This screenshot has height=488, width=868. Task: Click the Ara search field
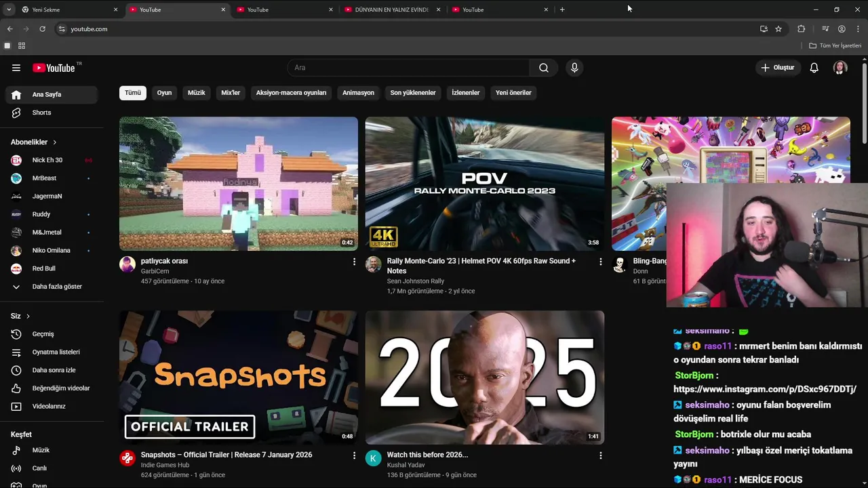click(408, 68)
